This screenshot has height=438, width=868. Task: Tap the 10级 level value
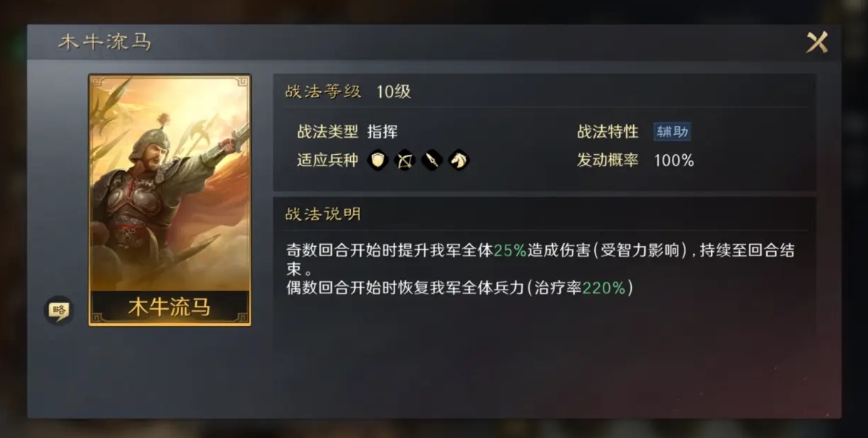394,91
